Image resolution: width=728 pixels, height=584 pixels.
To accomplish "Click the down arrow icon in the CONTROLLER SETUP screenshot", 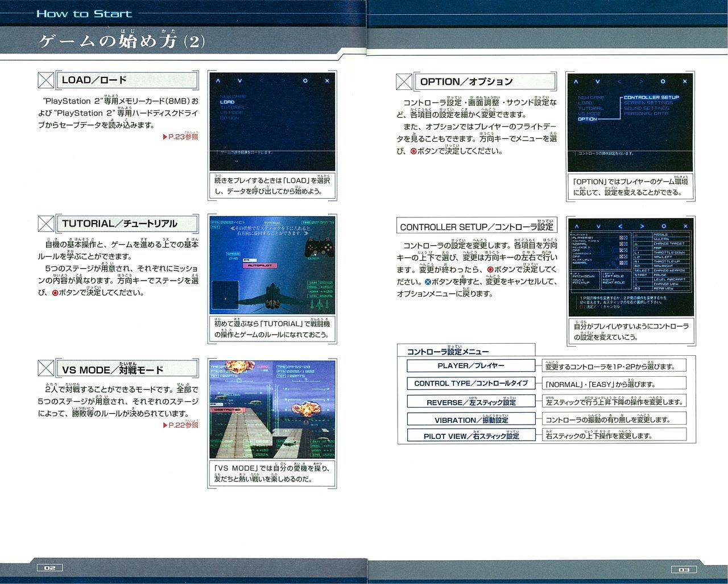I will pyautogui.click(x=598, y=227).
